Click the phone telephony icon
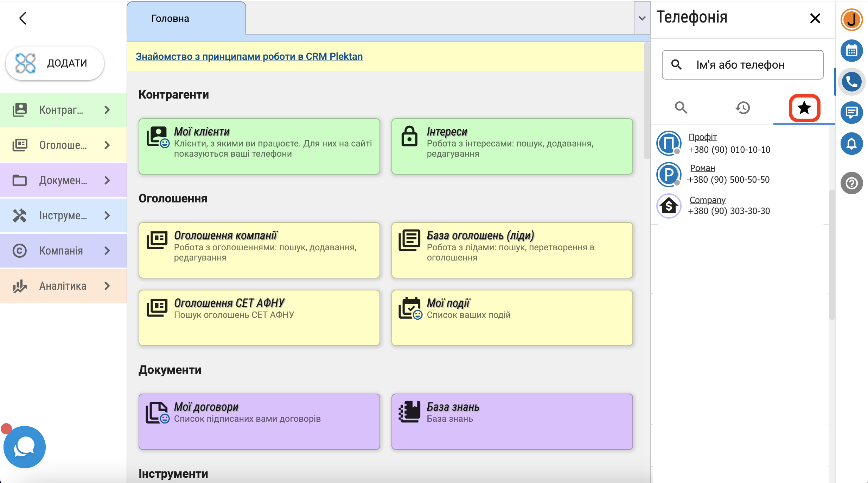Viewport: 868px width, 483px height. 851,82
